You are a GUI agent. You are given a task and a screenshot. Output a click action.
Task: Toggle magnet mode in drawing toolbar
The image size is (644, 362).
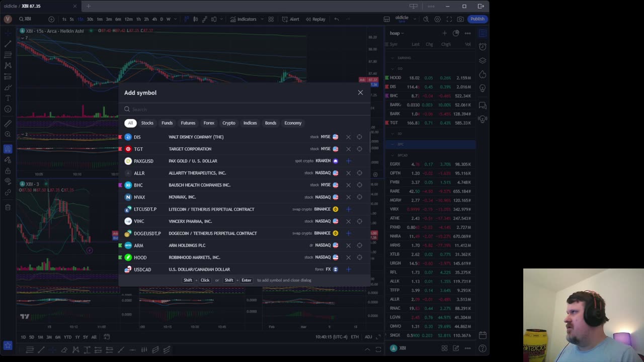point(8,149)
